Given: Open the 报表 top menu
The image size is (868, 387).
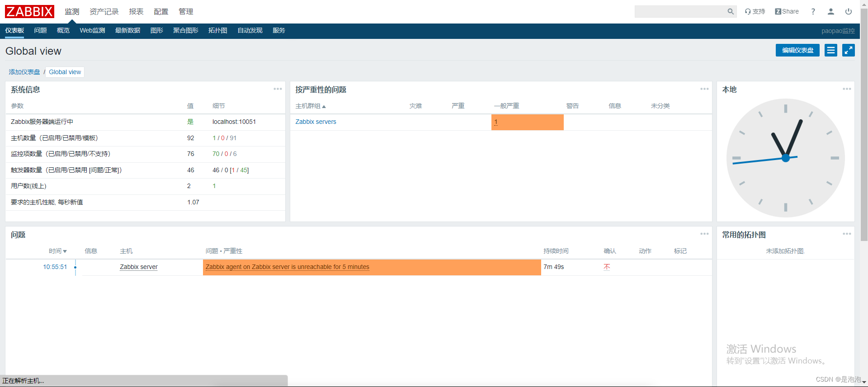Looking at the screenshot, I should (136, 12).
